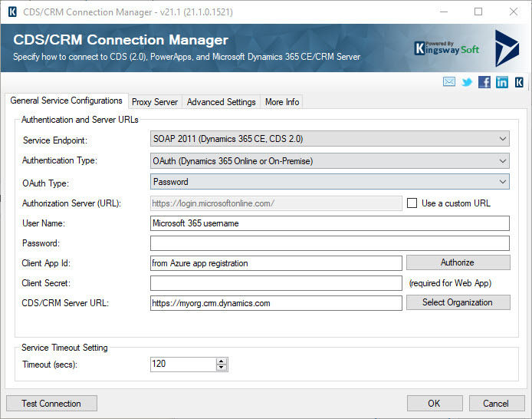Image resolution: width=532 pixels, height=419 pixels.
Task: Click the "(required for Web App)" note
Action: [x=450, y=283]
